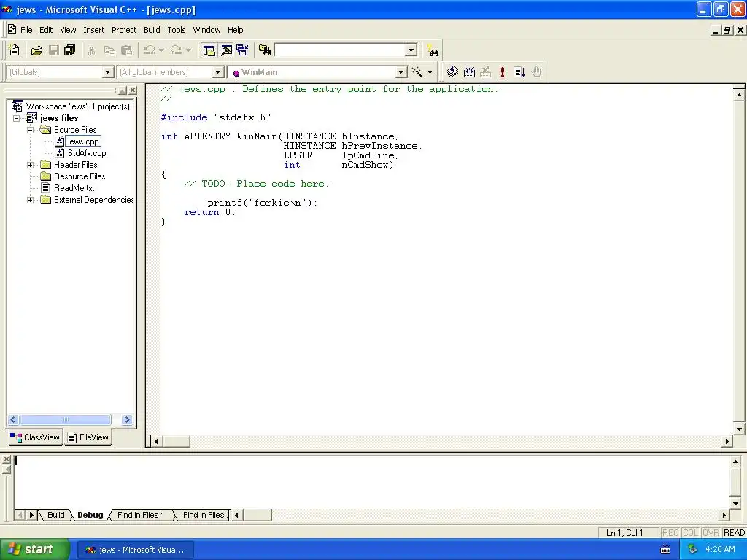Switch to the Build output tab
Viewport: 747px width, 560px height.
click(x=55, y=515)
